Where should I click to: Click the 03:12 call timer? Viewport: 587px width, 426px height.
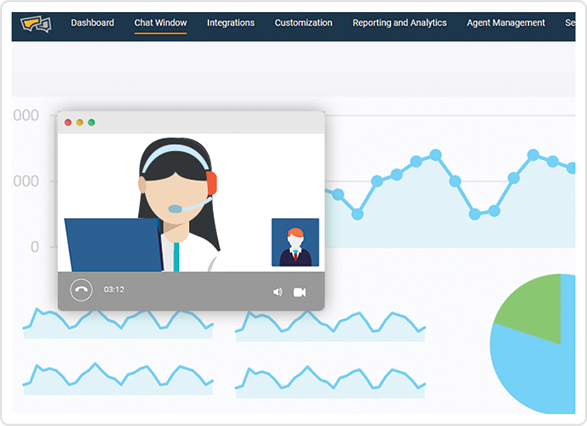point(114,289)
